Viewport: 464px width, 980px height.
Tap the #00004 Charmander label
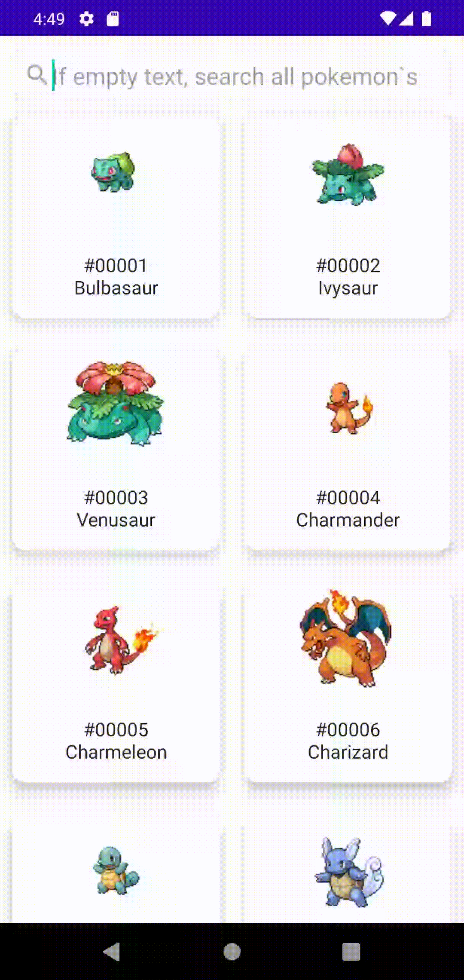click(x=348, y=509)
